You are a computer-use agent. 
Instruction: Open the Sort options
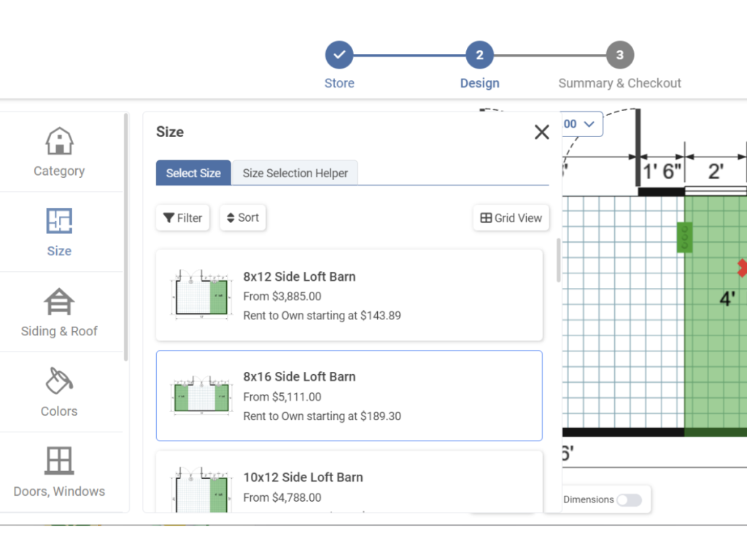point(243,217)
